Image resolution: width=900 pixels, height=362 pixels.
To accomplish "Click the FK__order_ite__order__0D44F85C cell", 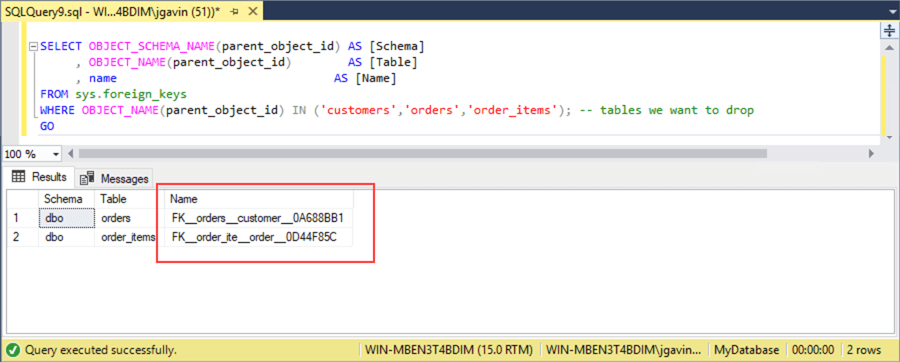I will 259,237.
